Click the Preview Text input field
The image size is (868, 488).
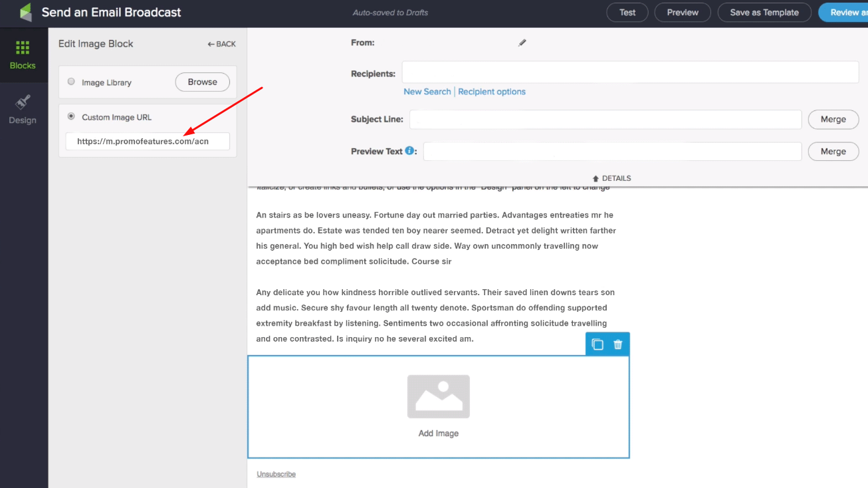pyautogui.click(x=612, y=152)
